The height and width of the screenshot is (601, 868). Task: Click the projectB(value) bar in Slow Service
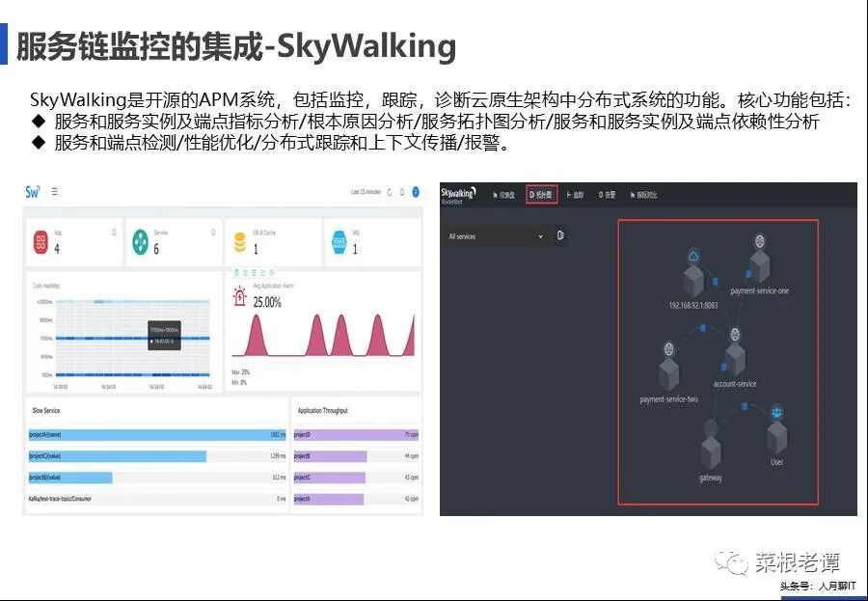tap(70, 478)
